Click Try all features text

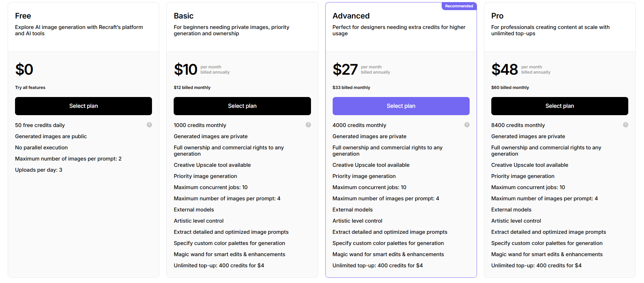point(30,88)
